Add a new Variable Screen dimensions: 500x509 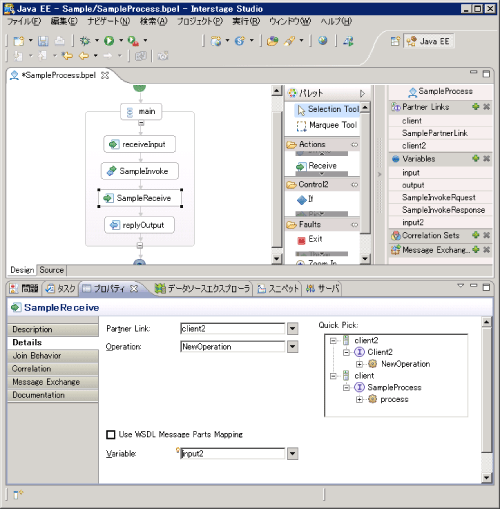[476, 158]
